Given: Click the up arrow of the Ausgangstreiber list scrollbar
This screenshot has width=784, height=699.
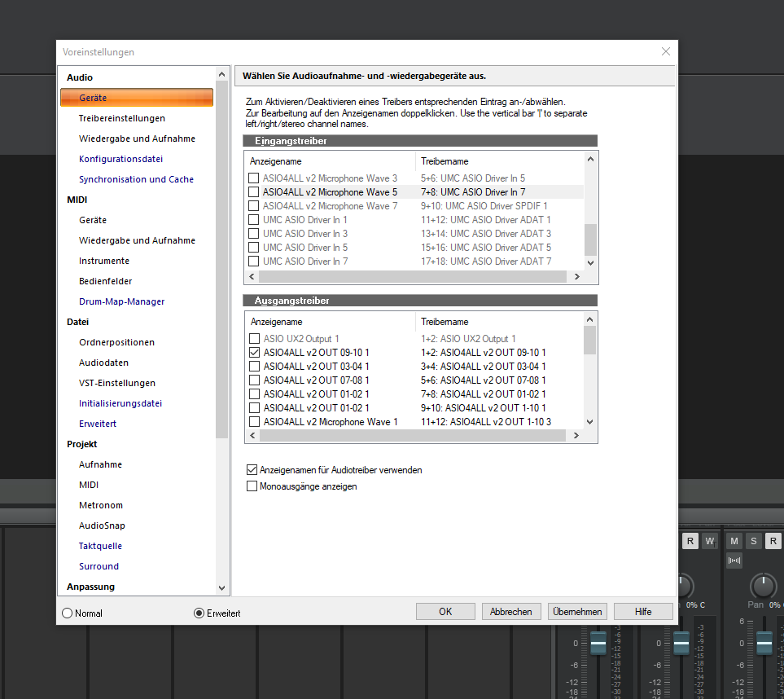Looking at the screenshot, I should tap(590, 319).
